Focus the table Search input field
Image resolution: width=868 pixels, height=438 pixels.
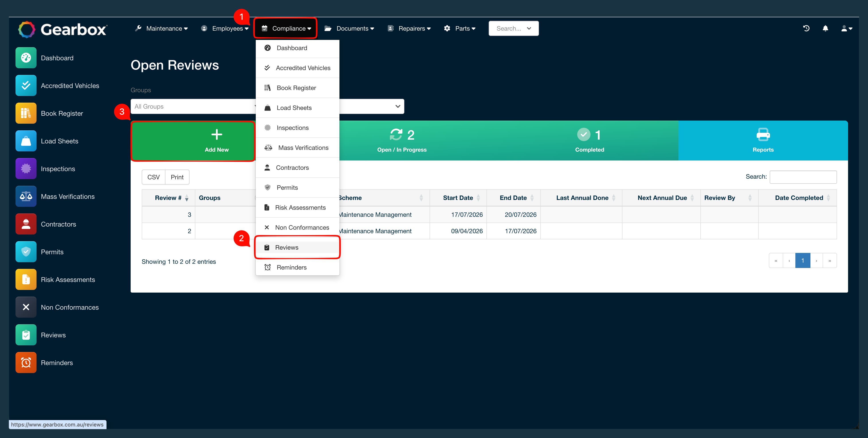[803, 177]
